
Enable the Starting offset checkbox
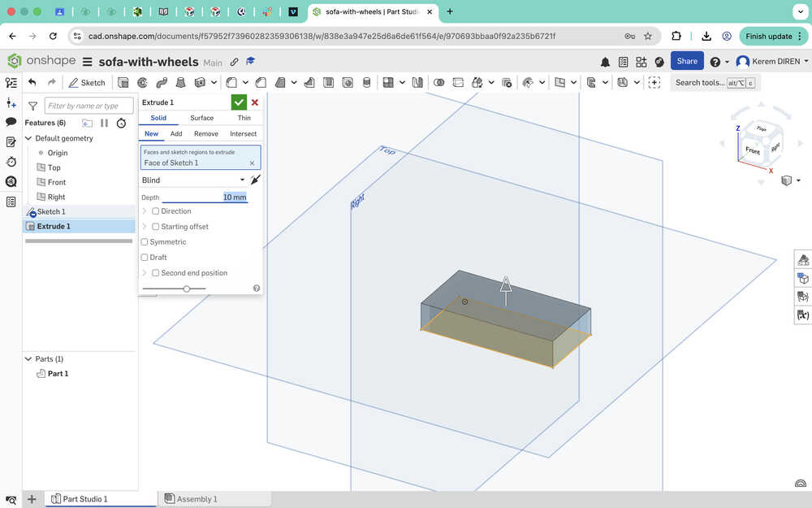(x=156, y=227)
